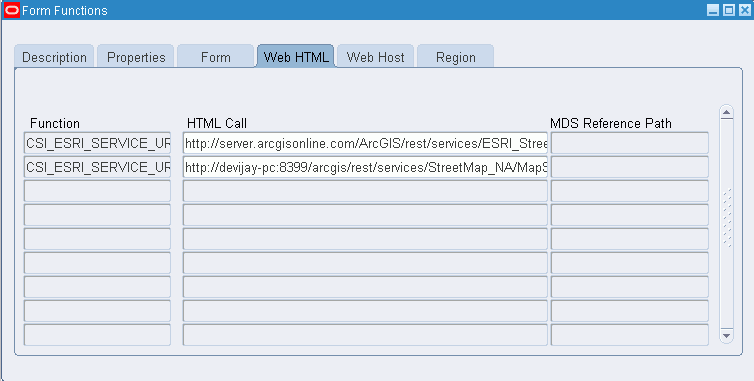754x381 pixels.
Task: Select the Web HTML tab
Action: (296, 56)
